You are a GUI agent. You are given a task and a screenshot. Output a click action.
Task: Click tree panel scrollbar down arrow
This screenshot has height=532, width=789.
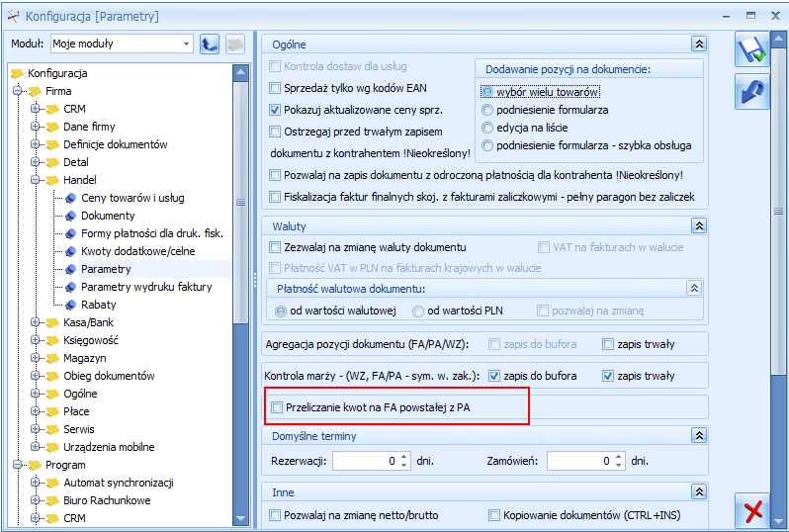point(241,518)
